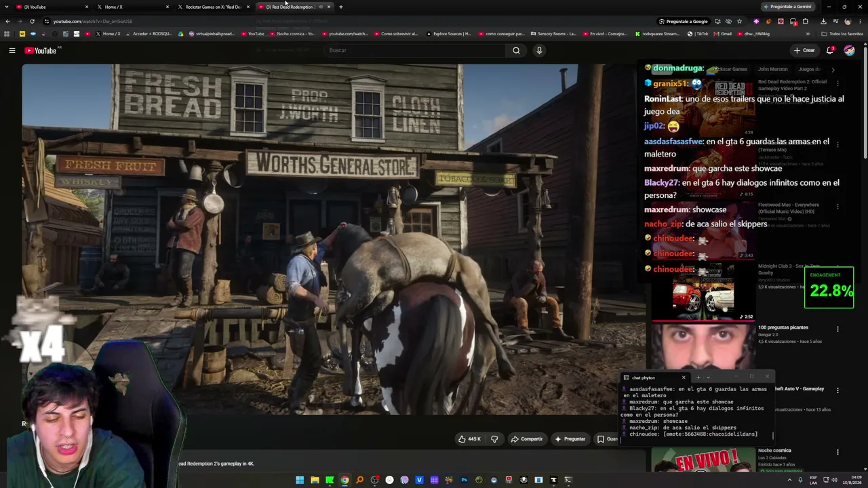Image resolution: width=868 pixels, height=488 pixels.
Task: Click the Pregúntale a Gemini button
Action: tap(787, 7)
